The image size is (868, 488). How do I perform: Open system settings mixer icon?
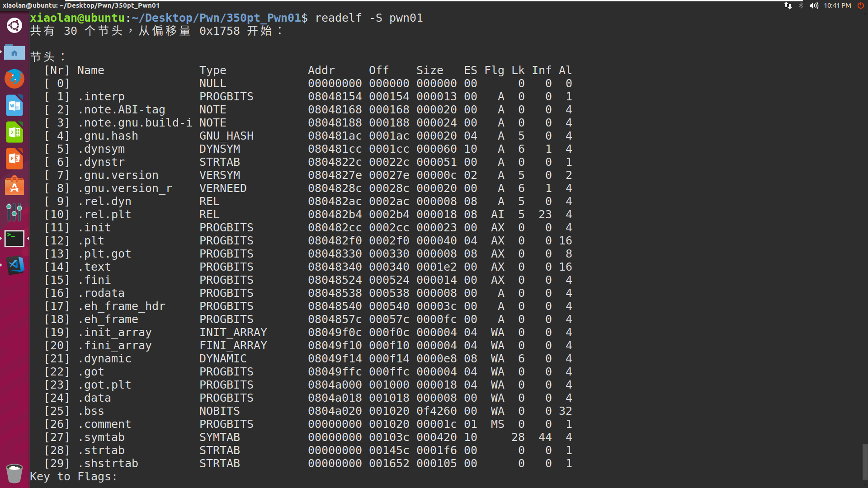[14, 212]
